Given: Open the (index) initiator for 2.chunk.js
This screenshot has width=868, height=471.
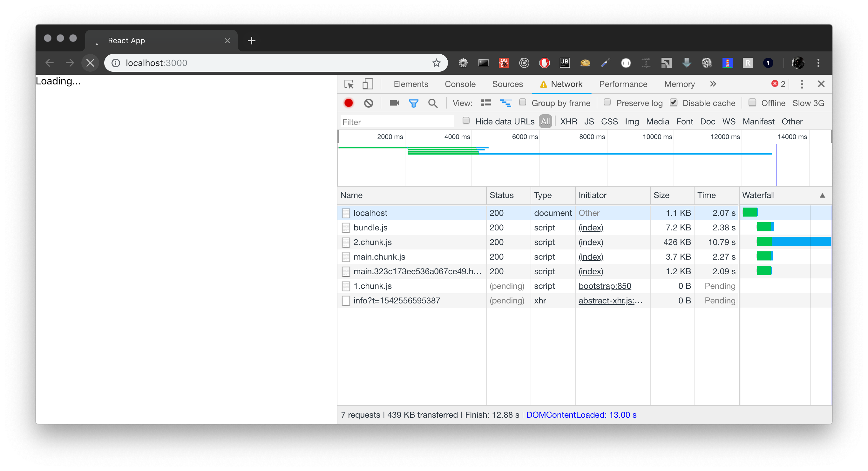Looking at the screenshot, I should tap(591, 242).
